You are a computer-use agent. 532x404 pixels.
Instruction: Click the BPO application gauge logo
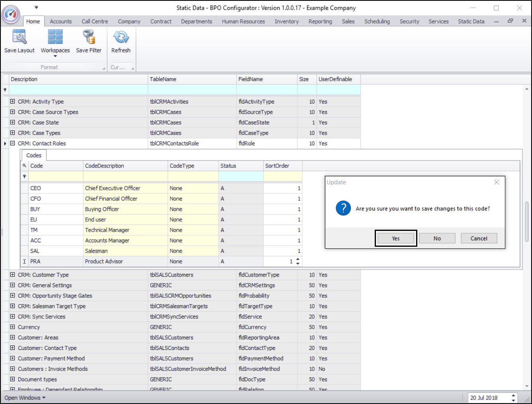(x=11, y=14)
